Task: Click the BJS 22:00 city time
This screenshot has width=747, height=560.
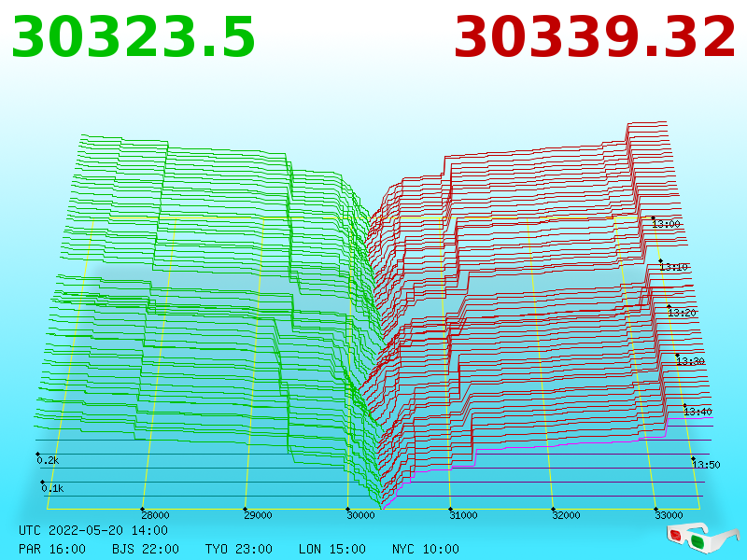Action: (x=146, y=549)
